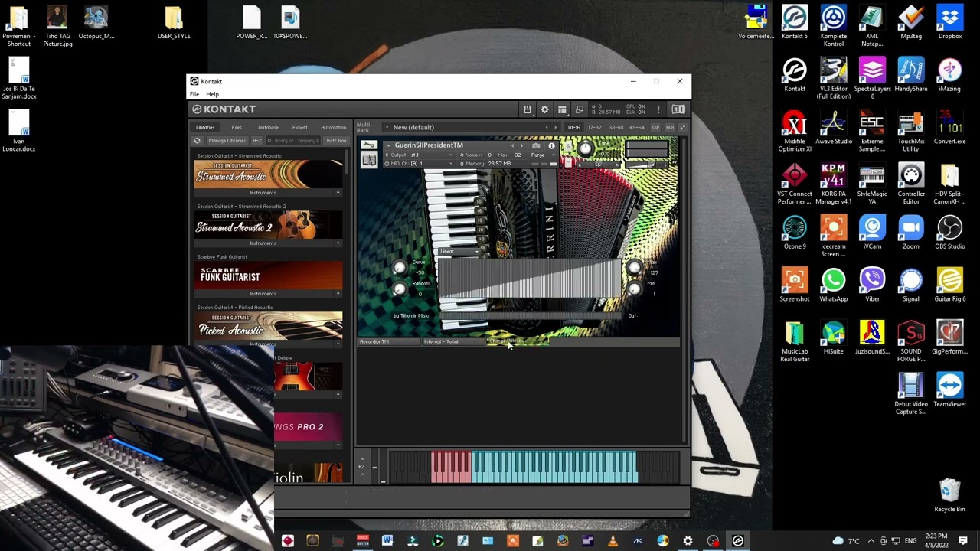Toggle the rack minimize button beside AUX

tap(682, 127)
